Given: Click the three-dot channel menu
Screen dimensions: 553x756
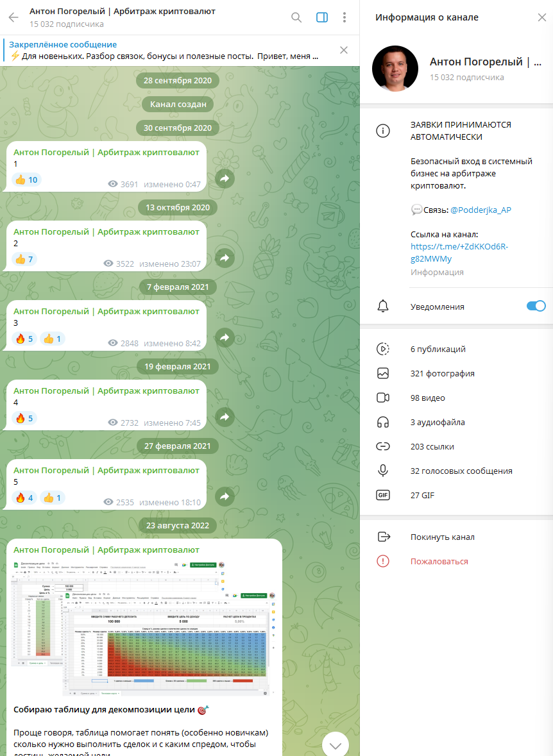Looking at the screenshot, I should [345, 17].
